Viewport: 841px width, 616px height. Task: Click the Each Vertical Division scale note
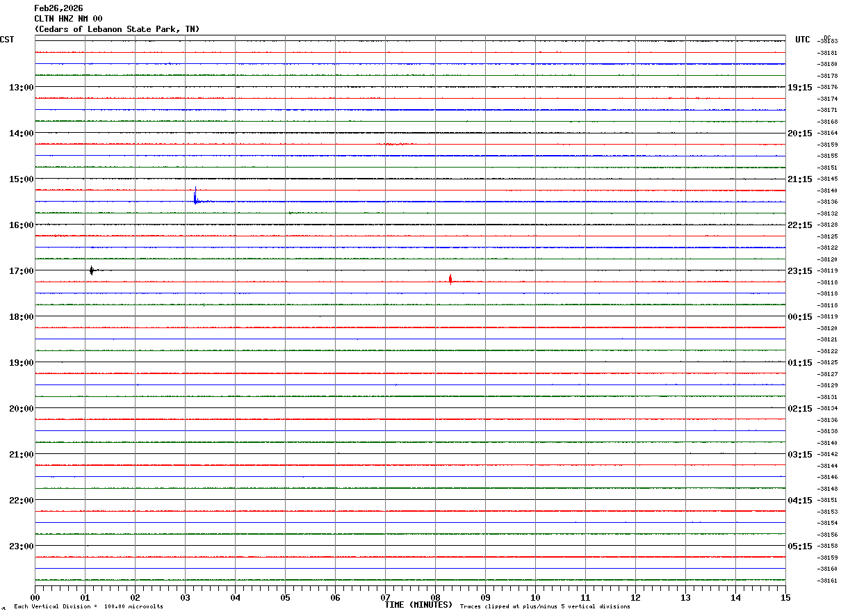point(88,607)
